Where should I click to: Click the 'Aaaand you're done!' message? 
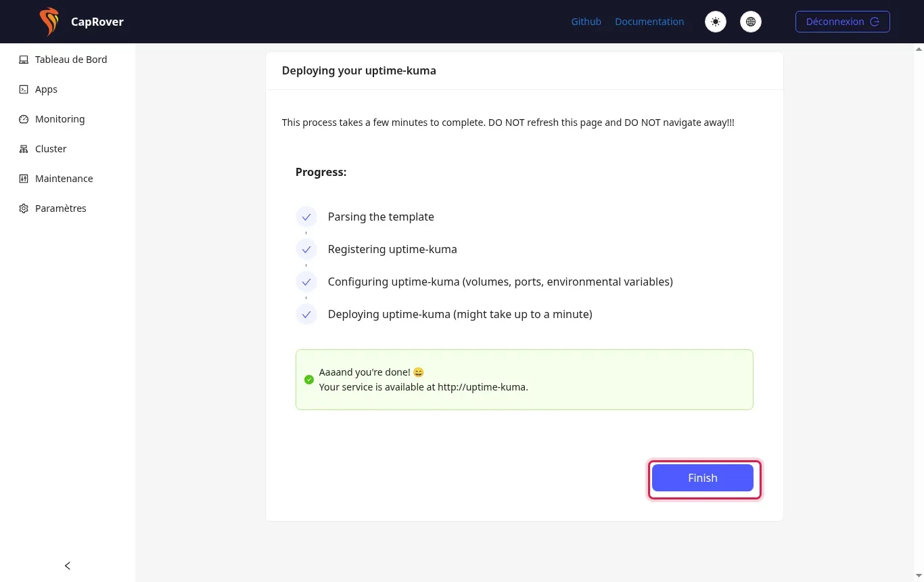(x=371, y=372)
